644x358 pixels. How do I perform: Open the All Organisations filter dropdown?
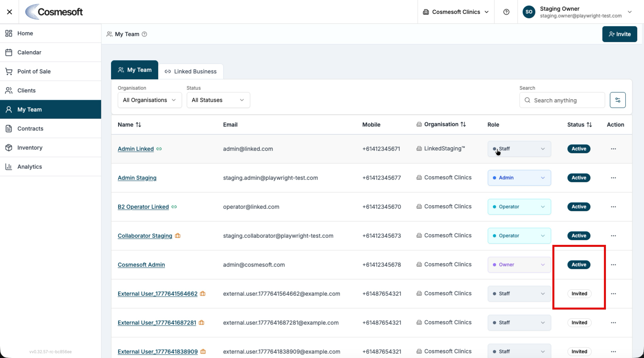tap(150, 100)
